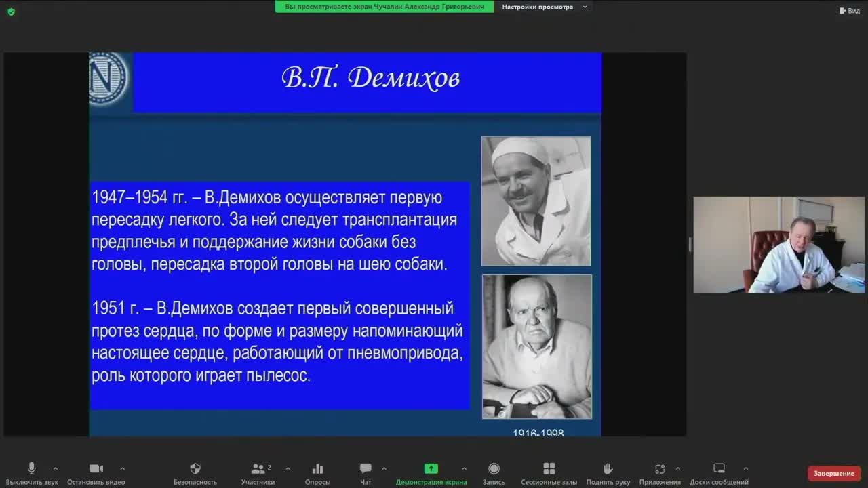The height and width of the screenshot is (488, 868).
Task: Open the Безопасность security shield icon
Action: (x=195, y=468)
